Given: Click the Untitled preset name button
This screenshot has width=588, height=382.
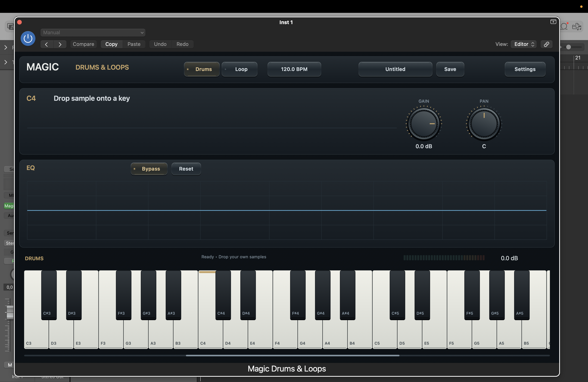Looking at the screenshot, I should click(x=395, y=69).
